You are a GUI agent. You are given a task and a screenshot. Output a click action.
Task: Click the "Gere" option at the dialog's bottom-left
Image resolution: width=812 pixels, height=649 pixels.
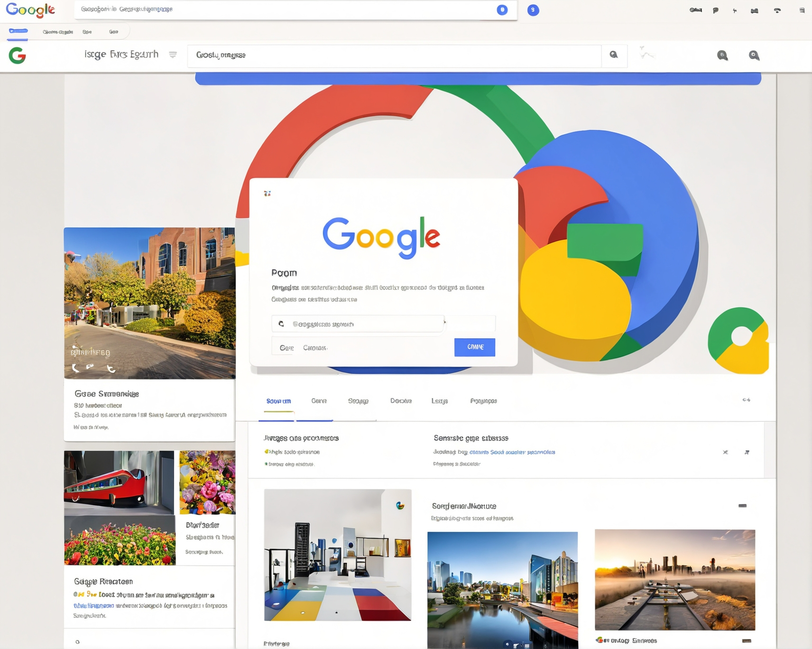click(x=286, y=348)
